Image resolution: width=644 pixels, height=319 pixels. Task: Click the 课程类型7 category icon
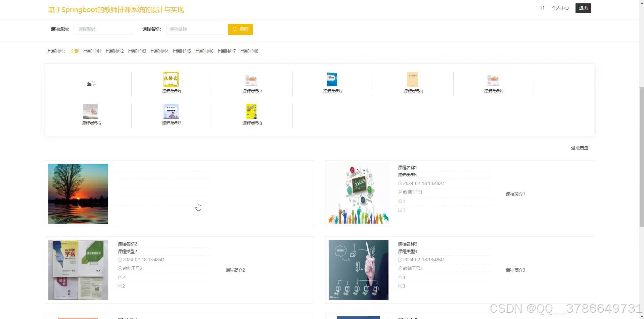(x=171, y=111)
